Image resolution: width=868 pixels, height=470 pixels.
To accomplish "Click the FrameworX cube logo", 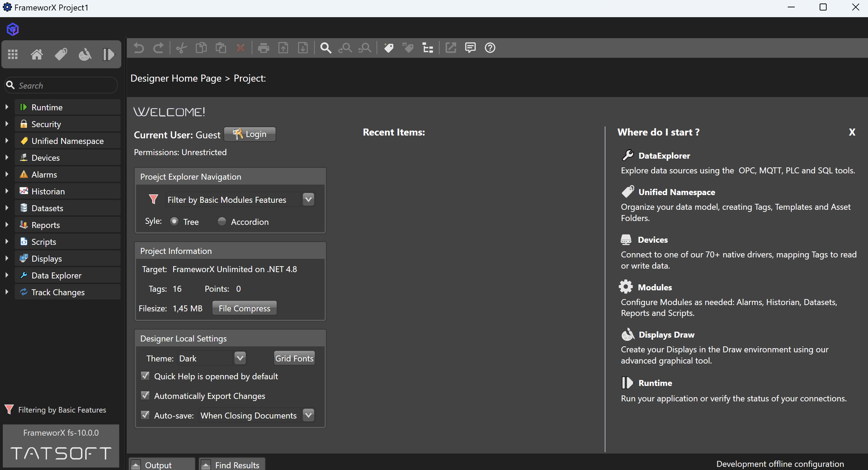I will tap(13, 29).
